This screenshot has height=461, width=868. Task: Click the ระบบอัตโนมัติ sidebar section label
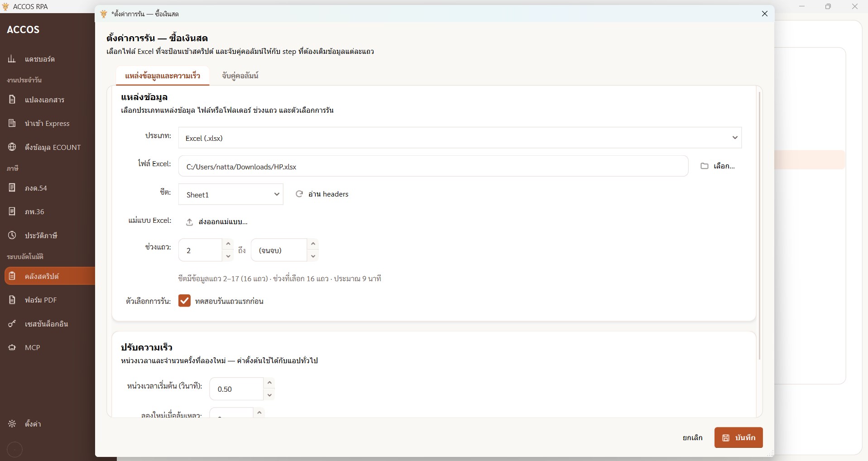pos(25,257)
